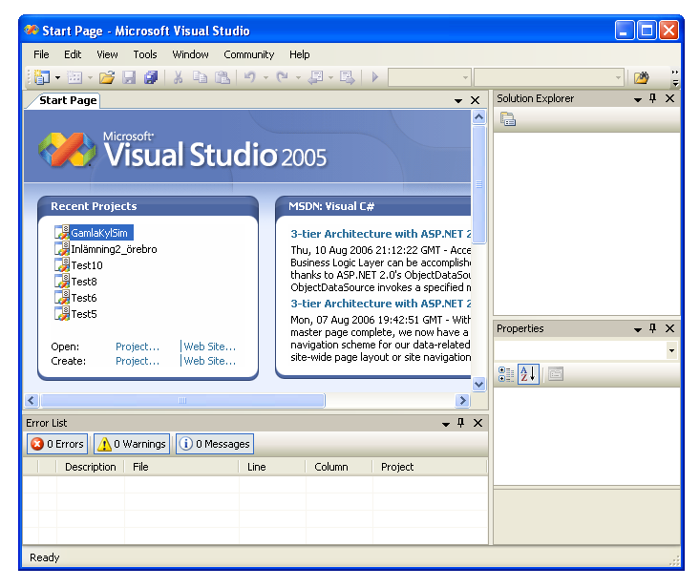Open second 3-tier Architecture article from 07 Aug
This screenshot has height=588, width=700.
[380, 304]
